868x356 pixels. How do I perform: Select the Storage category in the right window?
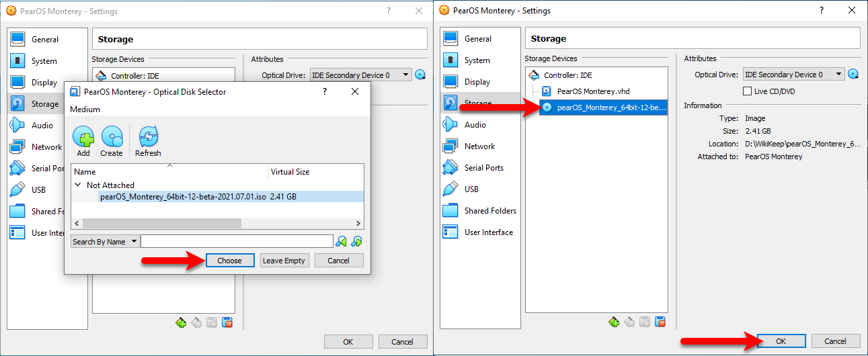point(480,103)
